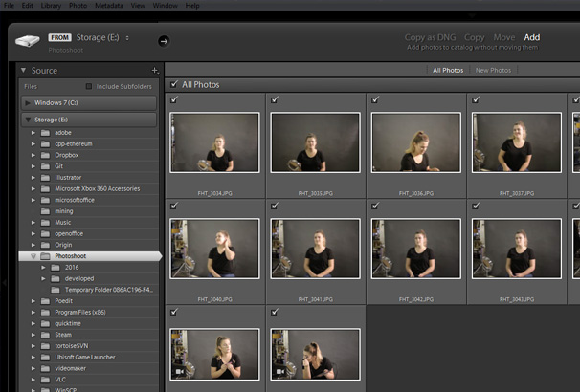This screenshot has width=580, height=392.
Task: Click the Steam folder icon
Action: (x=46, y=335)
